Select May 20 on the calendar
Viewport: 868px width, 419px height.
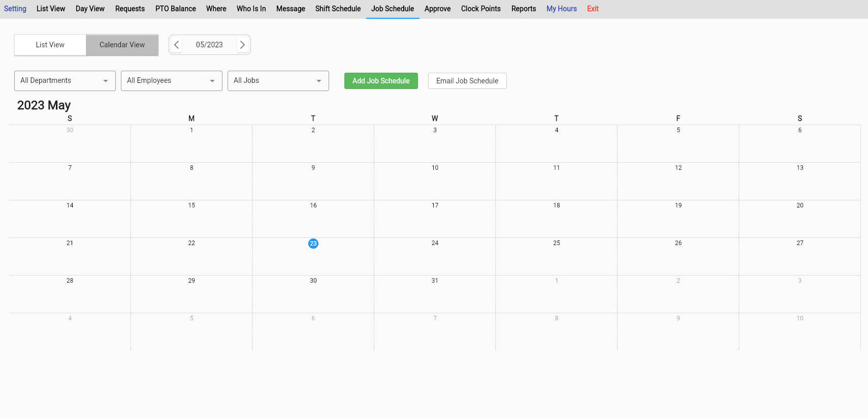point(800,219)
